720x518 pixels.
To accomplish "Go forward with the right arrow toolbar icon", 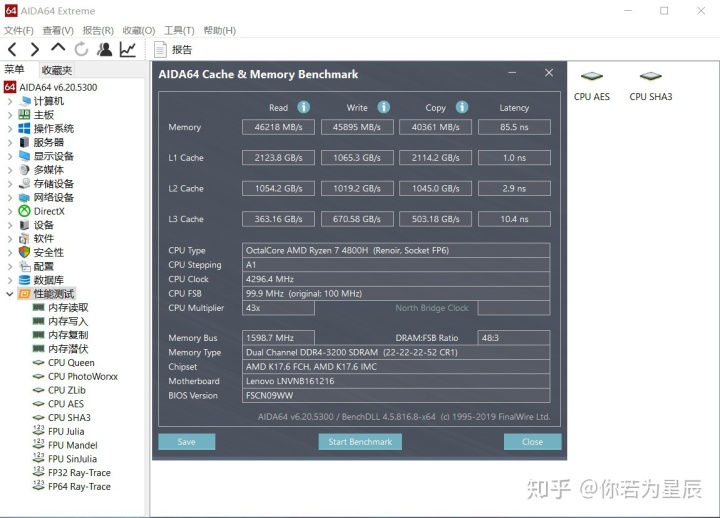I will coord(34,49).
